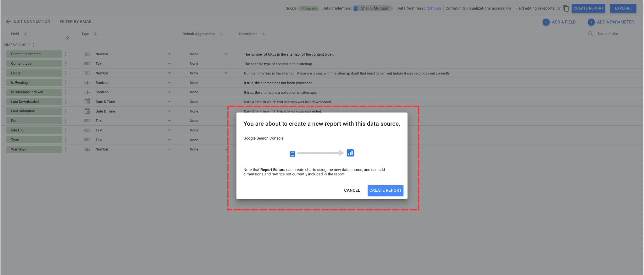The height and width of the screenshot is (275, 644).
Task: Click the copy data source icon
Action: tap(566, 8)
